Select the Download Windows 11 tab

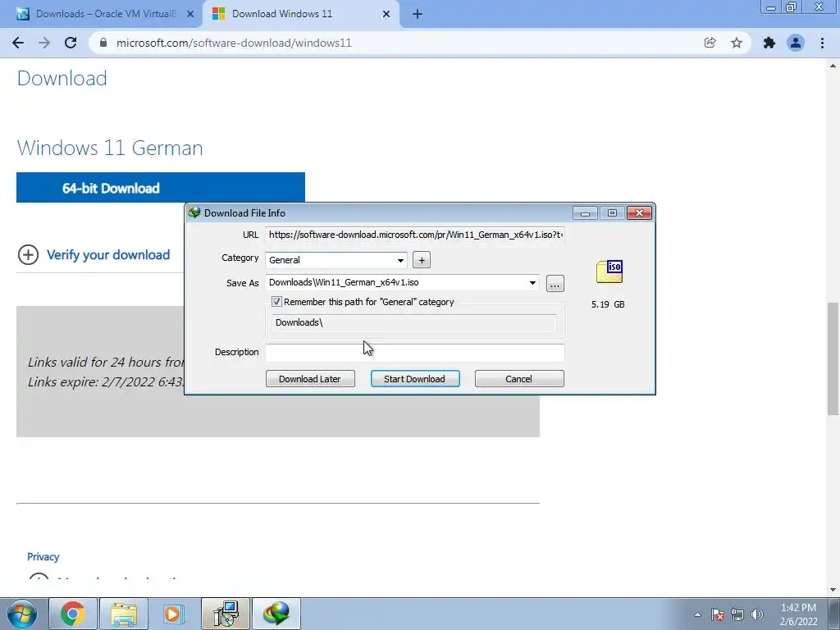[x=301, y=14]
